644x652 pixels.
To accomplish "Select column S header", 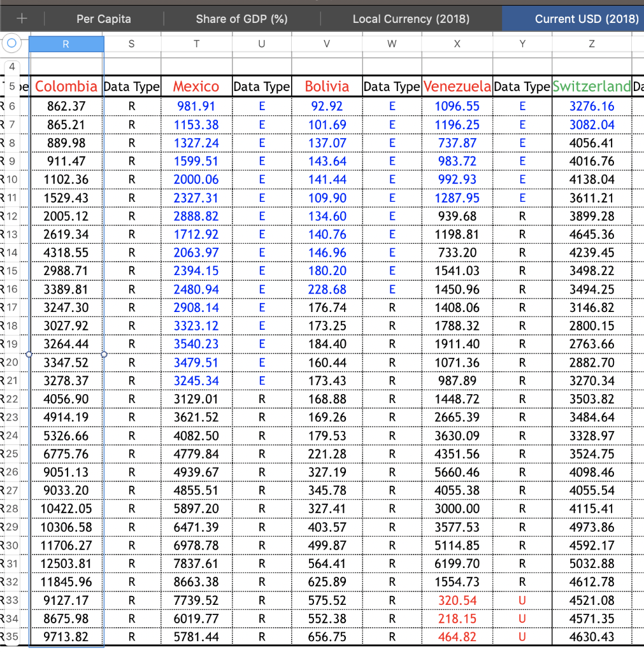I will click(x=131, y=44).
